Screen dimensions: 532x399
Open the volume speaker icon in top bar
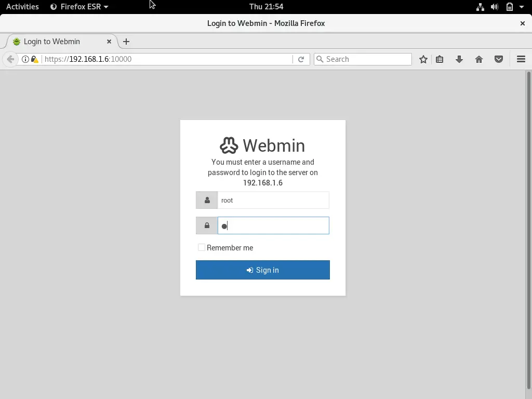[495, 7]
